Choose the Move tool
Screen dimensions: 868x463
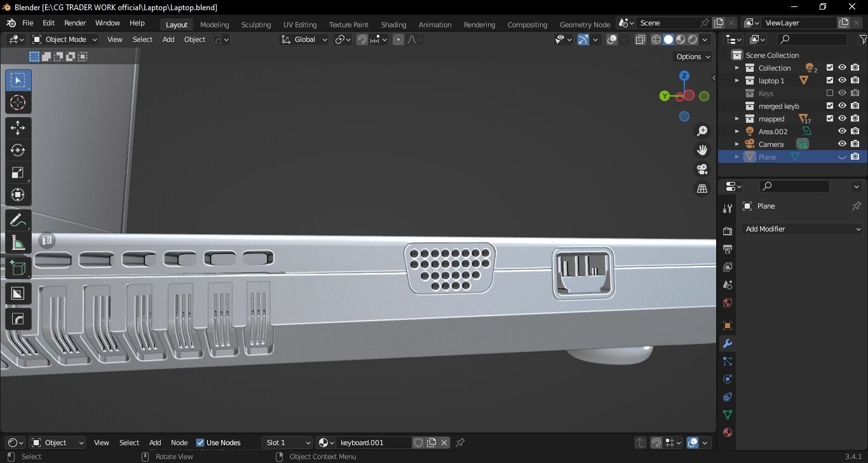18,128
